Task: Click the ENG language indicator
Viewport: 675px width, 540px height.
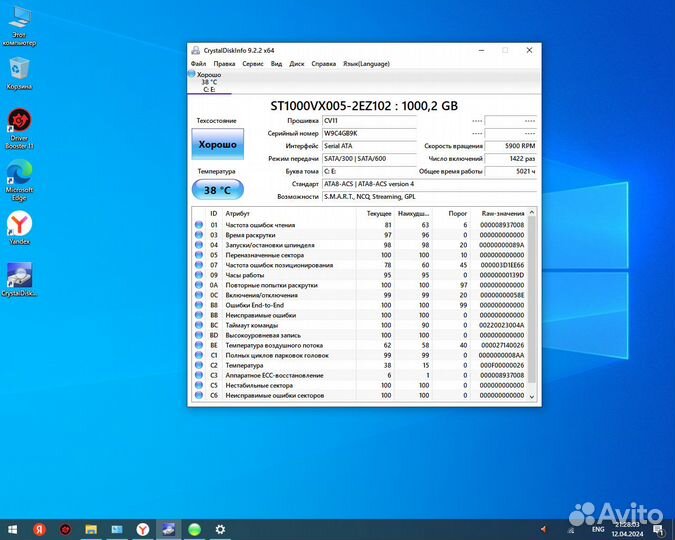Action: pos(598,529)
